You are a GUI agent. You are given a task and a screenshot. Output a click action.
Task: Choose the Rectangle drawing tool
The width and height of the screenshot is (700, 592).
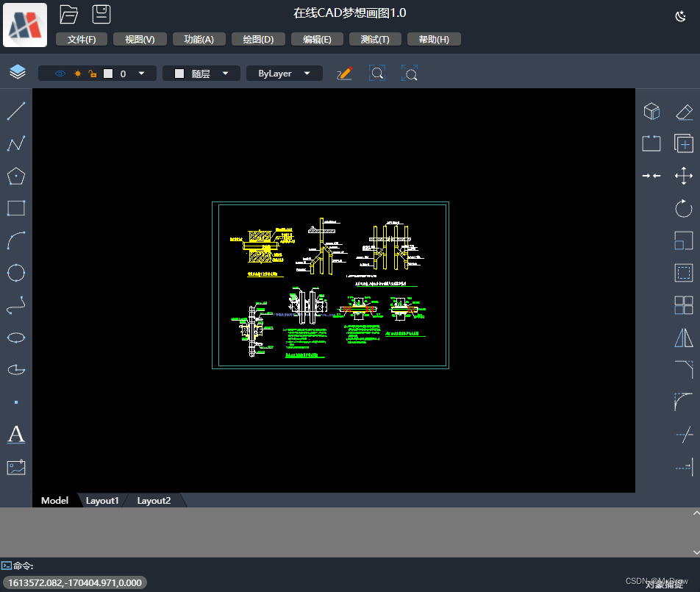[x=15, y=208]
